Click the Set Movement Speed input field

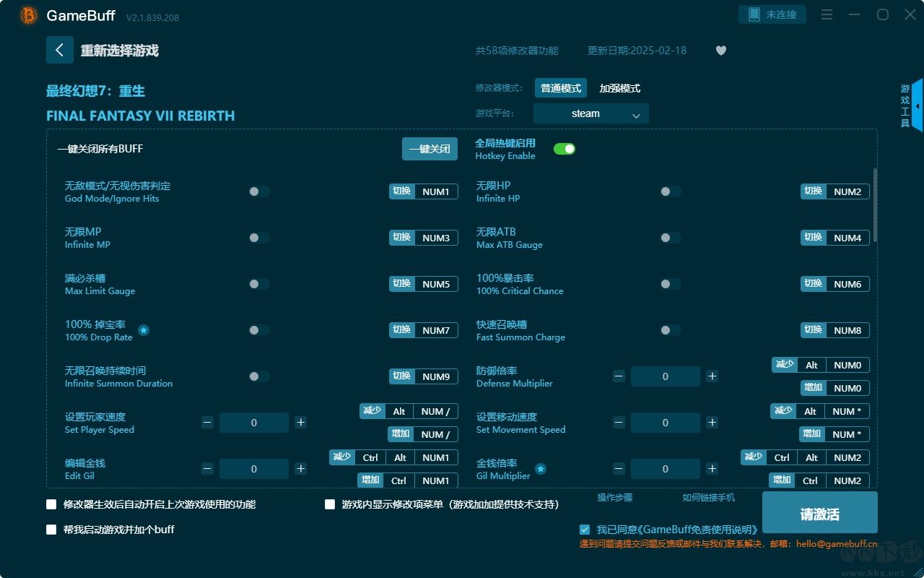666,423
